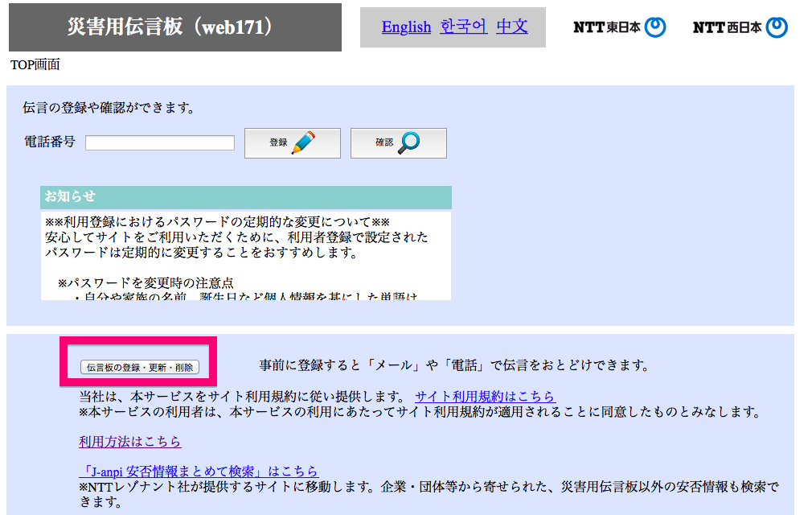Click the 伝言板の登録・更新・削除 button
812x515 pixels.
[x=140, y=367]
